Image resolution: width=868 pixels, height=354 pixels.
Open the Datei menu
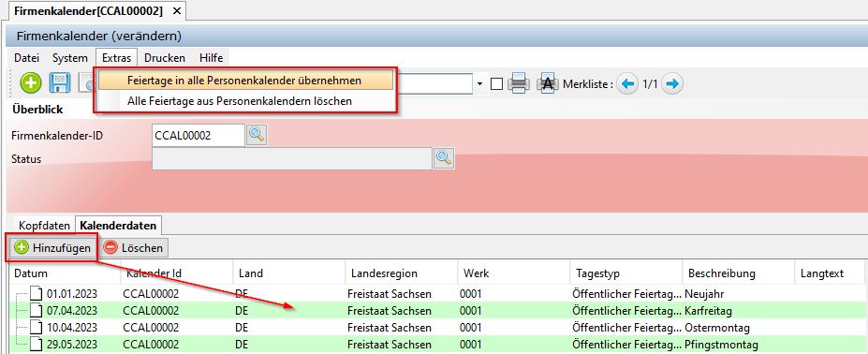pos(26,58)
